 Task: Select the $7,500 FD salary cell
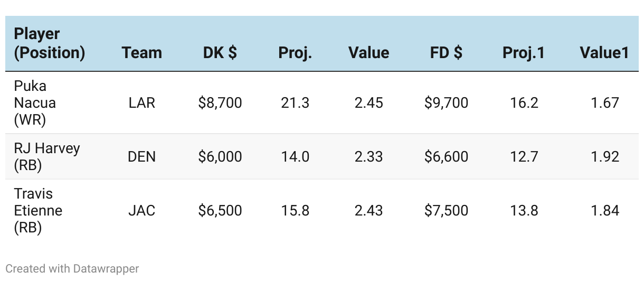[446, 211]
